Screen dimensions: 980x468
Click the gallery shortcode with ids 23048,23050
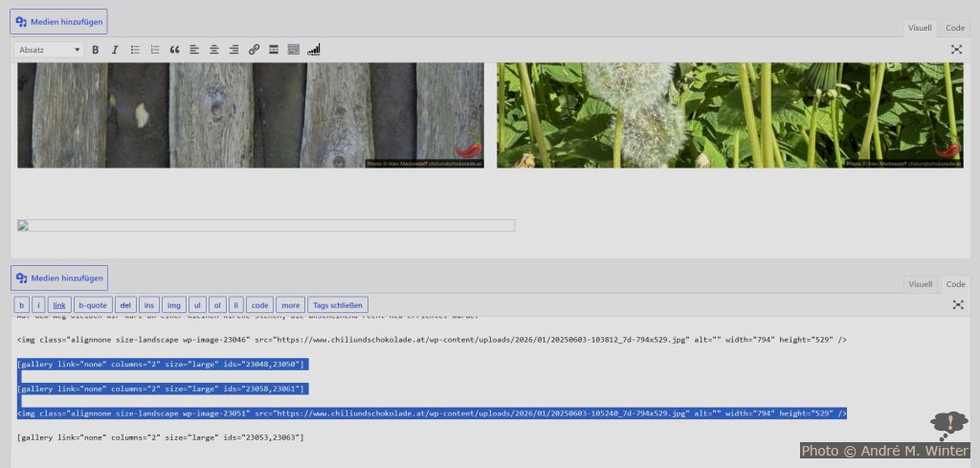coord(161,364)
